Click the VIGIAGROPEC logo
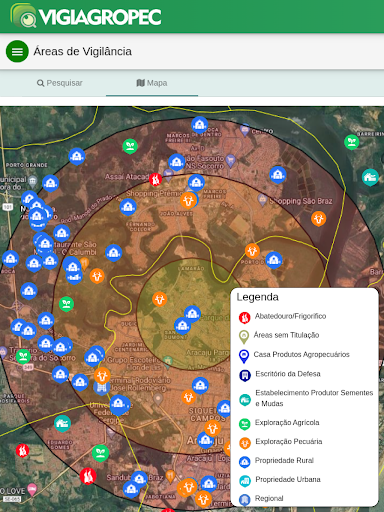Image resolution: width=384 pixels, height=512 pixels. 86,16
